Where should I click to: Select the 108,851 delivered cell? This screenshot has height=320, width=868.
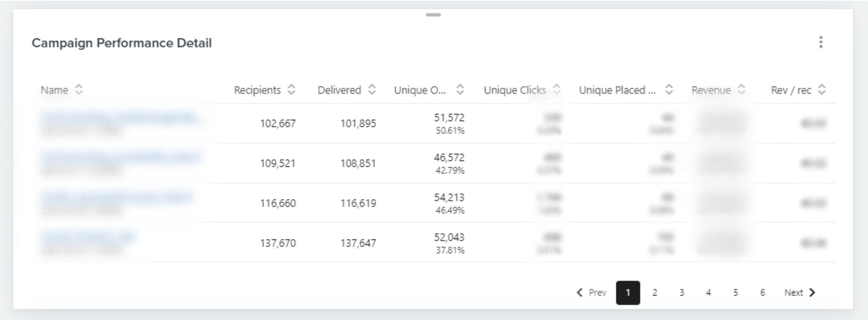[358, 163]
